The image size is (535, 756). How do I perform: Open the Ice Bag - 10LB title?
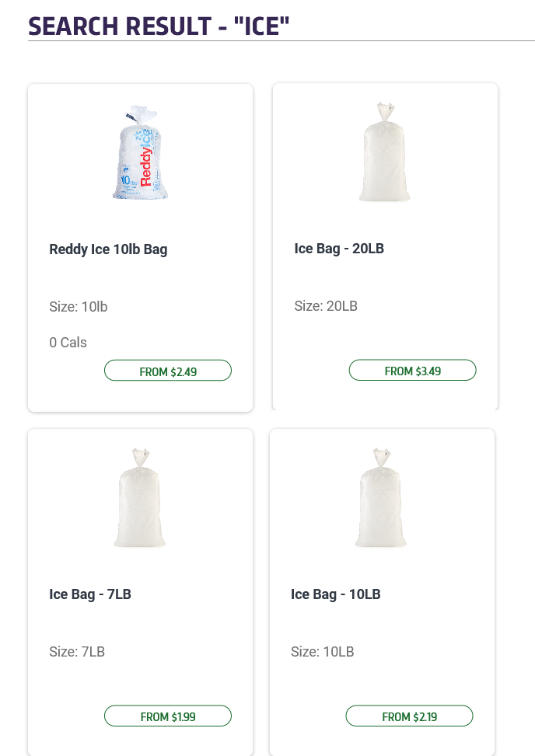click(335, 594)
